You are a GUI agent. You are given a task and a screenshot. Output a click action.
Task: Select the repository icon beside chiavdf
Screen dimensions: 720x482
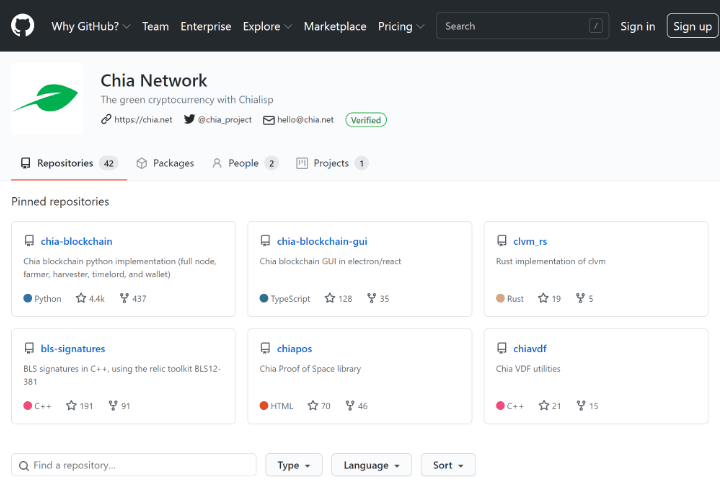(x=502, y=348)
